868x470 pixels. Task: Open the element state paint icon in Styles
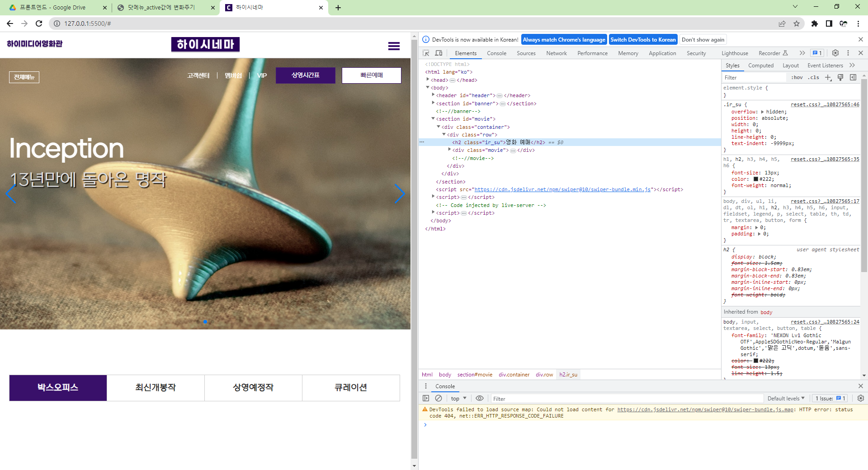tap(840, 77)
